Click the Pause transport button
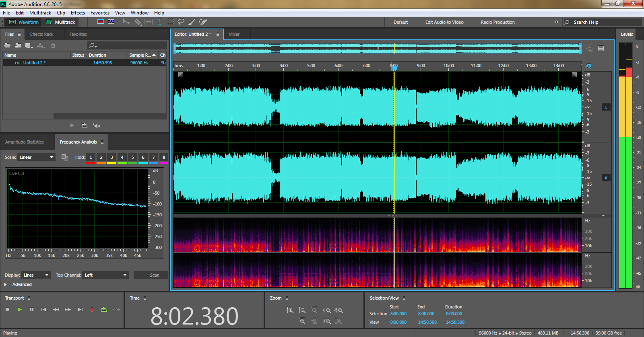644x337 pixels. coord(31,309)
